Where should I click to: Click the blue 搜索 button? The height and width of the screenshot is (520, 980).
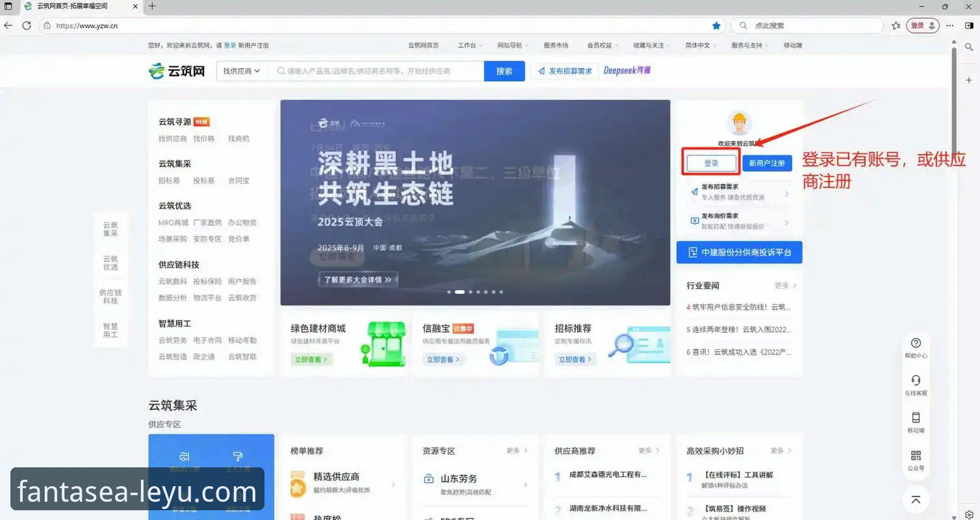pos(504,71)
